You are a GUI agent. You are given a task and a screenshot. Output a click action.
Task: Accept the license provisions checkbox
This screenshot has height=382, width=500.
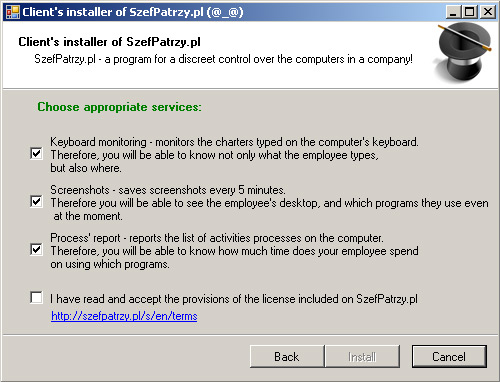pyautogui.click(x=36, y=298)
